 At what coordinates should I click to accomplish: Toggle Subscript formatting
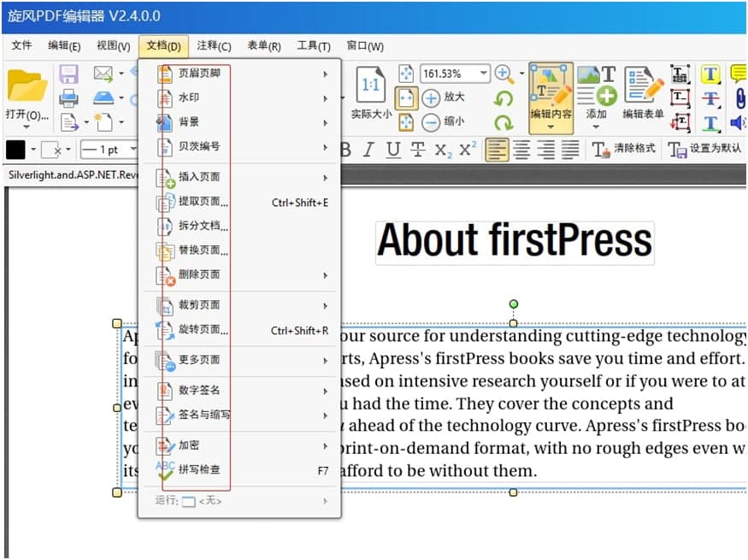tap(443, 150)
